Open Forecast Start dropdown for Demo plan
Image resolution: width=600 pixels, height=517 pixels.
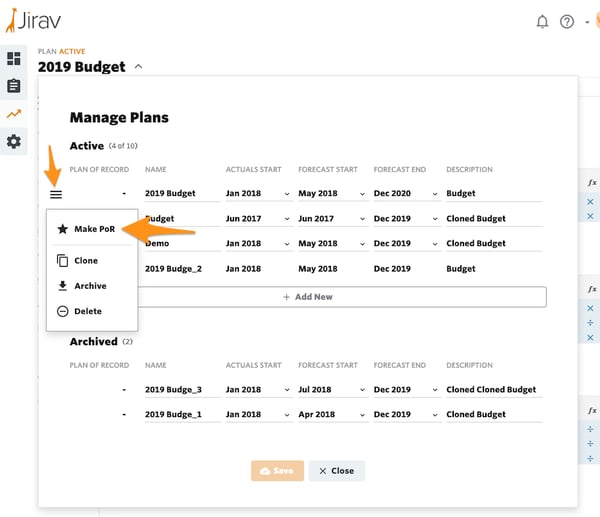333,244
